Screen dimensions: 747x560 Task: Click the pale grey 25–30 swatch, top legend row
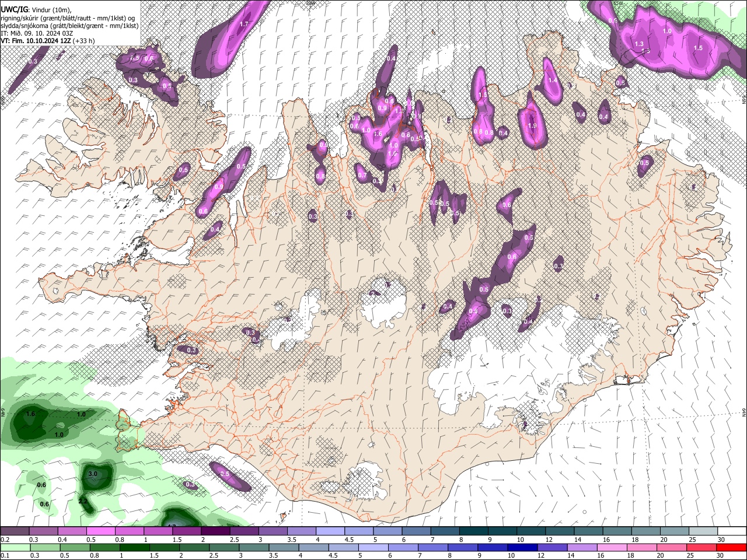(703, 531)
